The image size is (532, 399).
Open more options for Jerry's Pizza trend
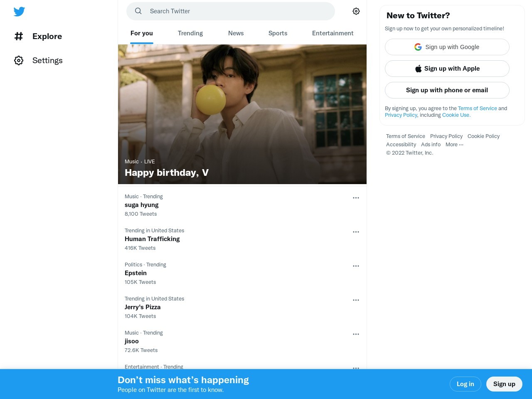click(x=356, y=300)
